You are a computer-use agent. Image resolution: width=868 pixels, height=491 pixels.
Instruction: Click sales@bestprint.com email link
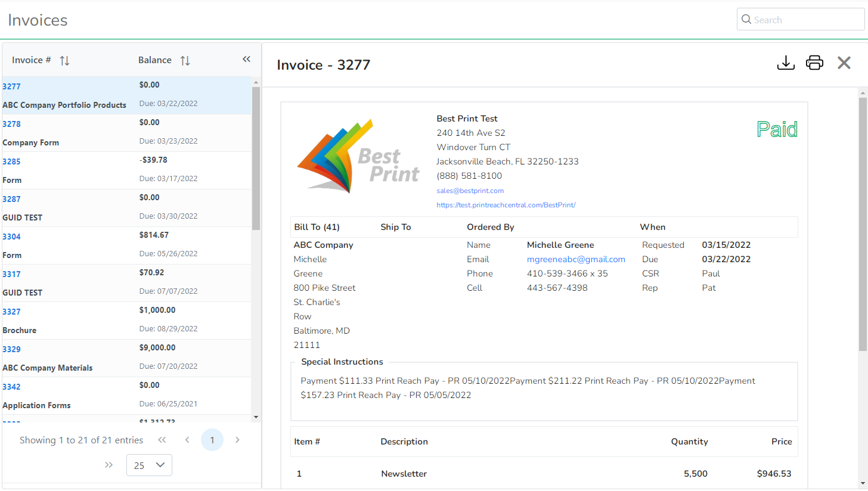[x=470, y=191]
